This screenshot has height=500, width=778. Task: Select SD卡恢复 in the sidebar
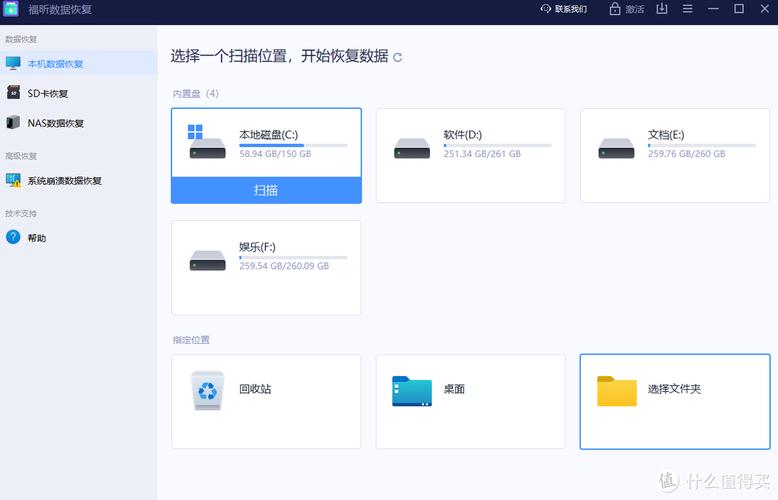pos(78,93)
